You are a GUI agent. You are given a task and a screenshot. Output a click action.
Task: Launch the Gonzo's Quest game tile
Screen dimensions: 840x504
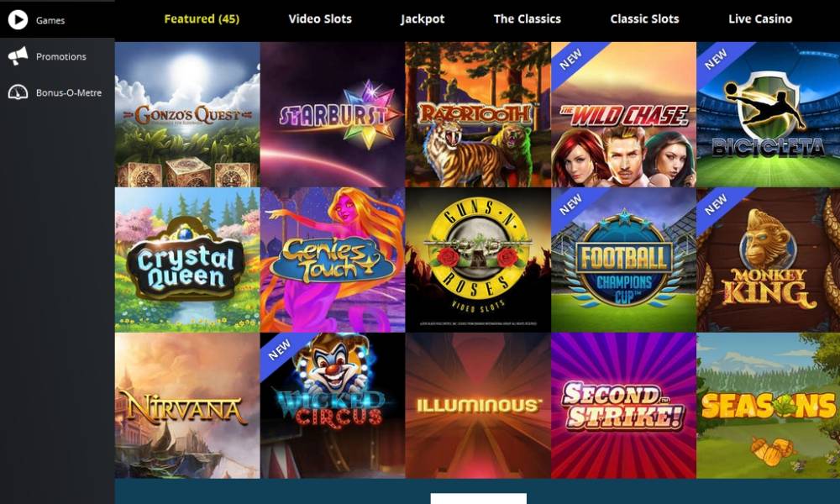point(187,114)
